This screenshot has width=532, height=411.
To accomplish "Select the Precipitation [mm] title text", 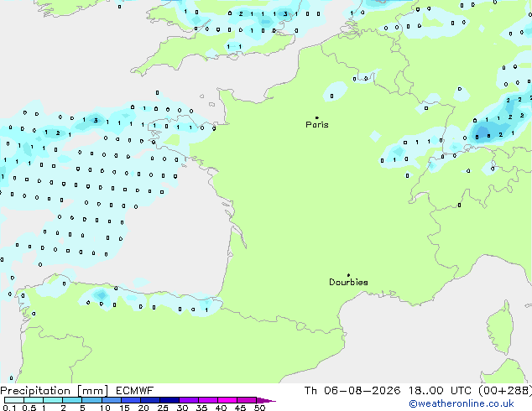I will (x=55, y=391).
